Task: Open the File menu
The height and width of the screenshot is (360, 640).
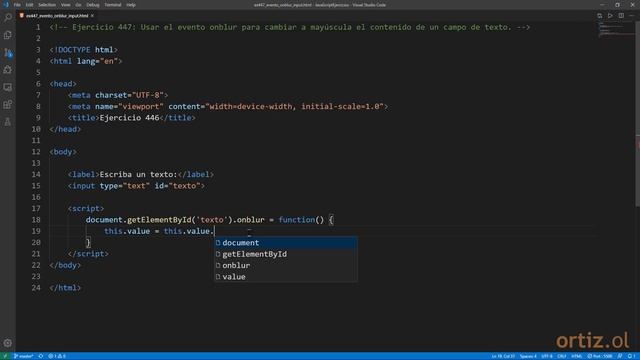Action: 17,5
